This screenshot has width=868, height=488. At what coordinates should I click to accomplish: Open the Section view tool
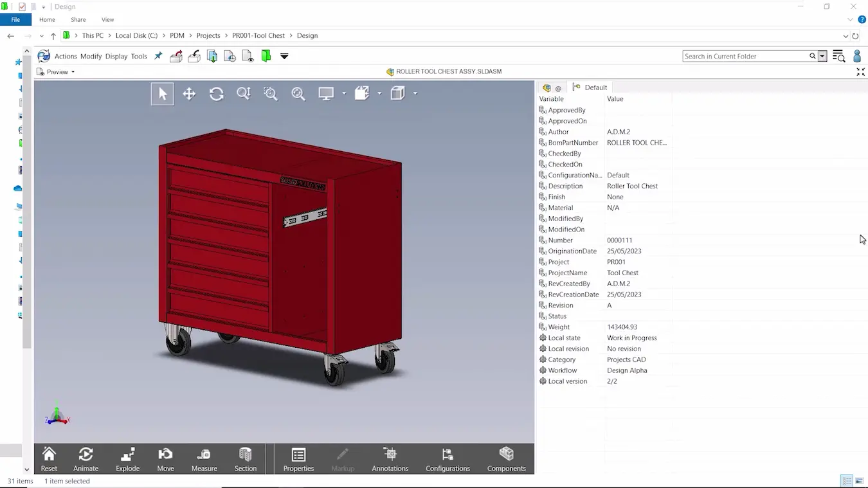click(x=245, y=458)
